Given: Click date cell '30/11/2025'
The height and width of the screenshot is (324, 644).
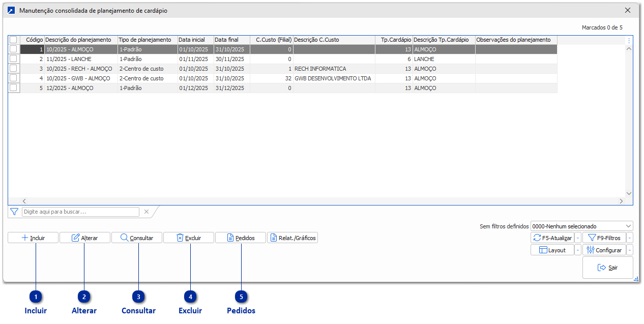Looking at the screenshot, I should [231, 59].
